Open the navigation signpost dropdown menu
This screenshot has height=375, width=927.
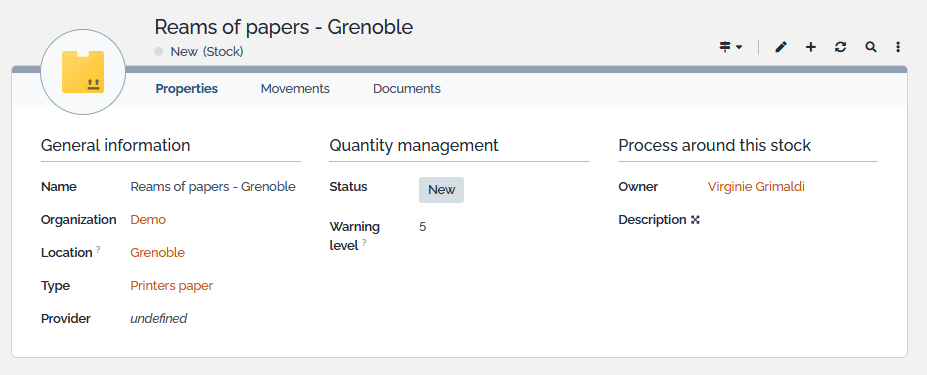click(731, 47)
